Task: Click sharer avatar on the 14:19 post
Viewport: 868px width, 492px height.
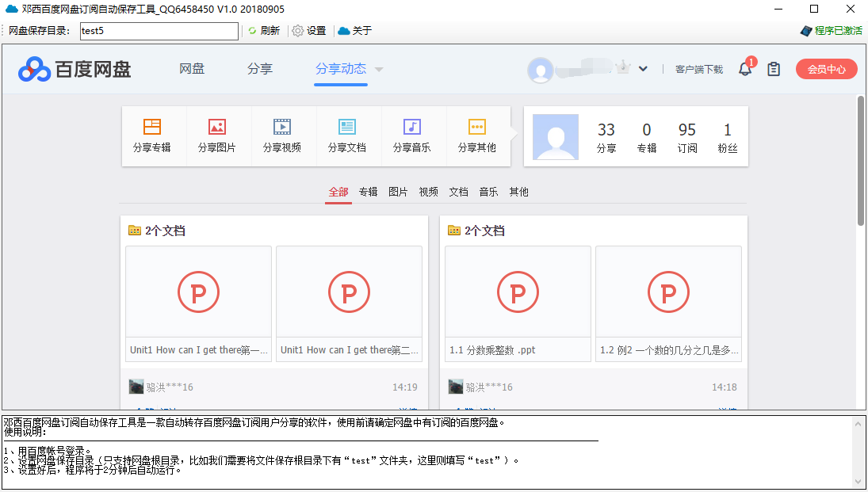Action: [136, 387]
